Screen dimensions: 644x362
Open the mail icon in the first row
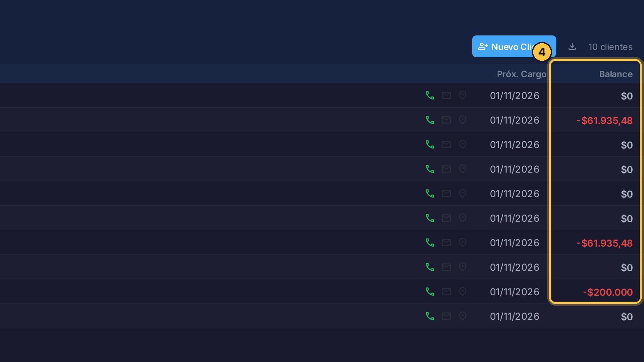(x=446, y=95)
